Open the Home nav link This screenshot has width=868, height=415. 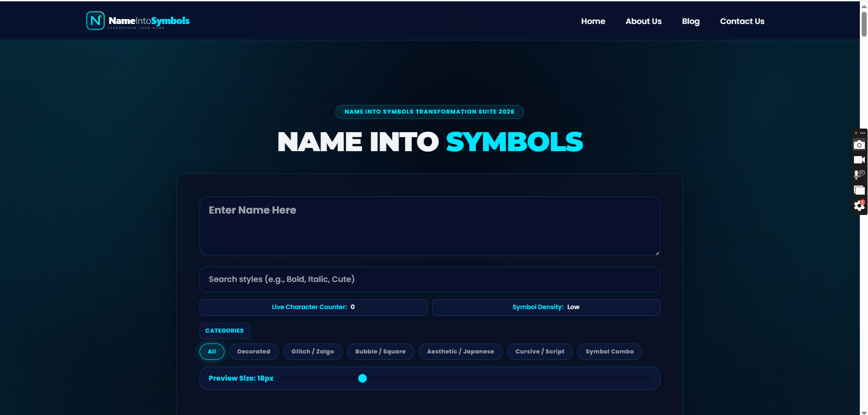pos(593,21)
